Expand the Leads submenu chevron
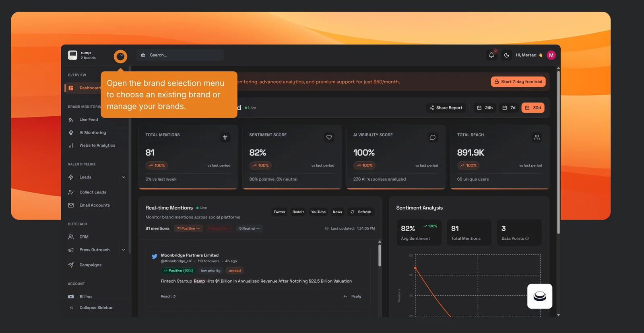 pos(124,177)
